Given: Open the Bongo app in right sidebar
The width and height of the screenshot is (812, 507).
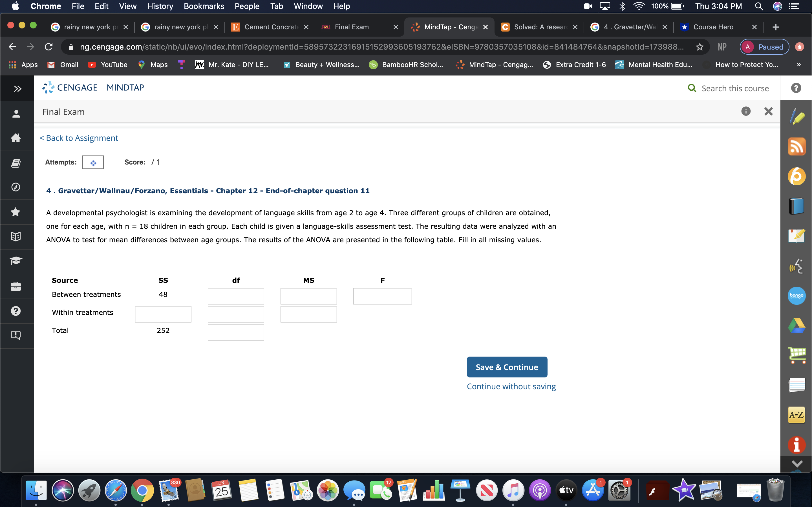Looking at the screenshot, I should click(796, 295).
